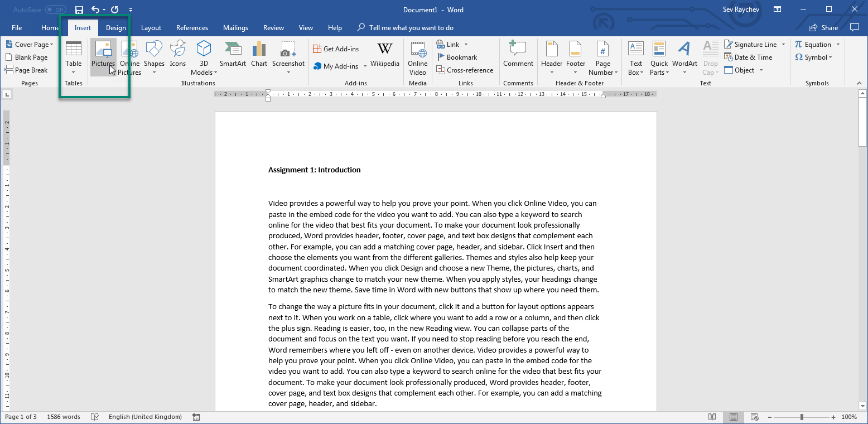Click the zoom out minus button

[x=770, y=417]
